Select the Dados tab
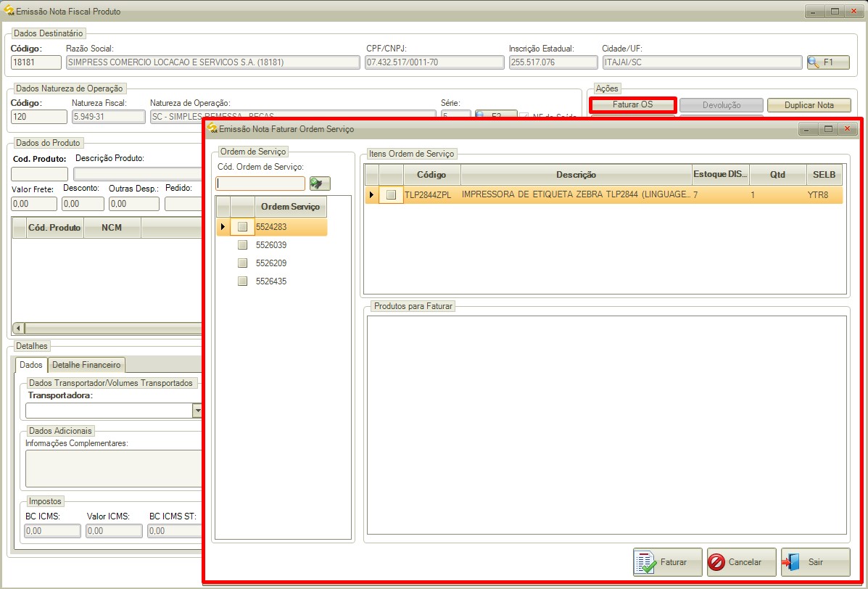The image size is (868, 589). 31,365
